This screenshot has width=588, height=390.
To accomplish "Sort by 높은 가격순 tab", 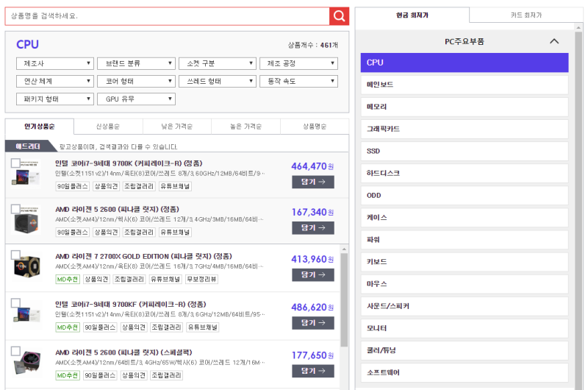I will (245, 127).
